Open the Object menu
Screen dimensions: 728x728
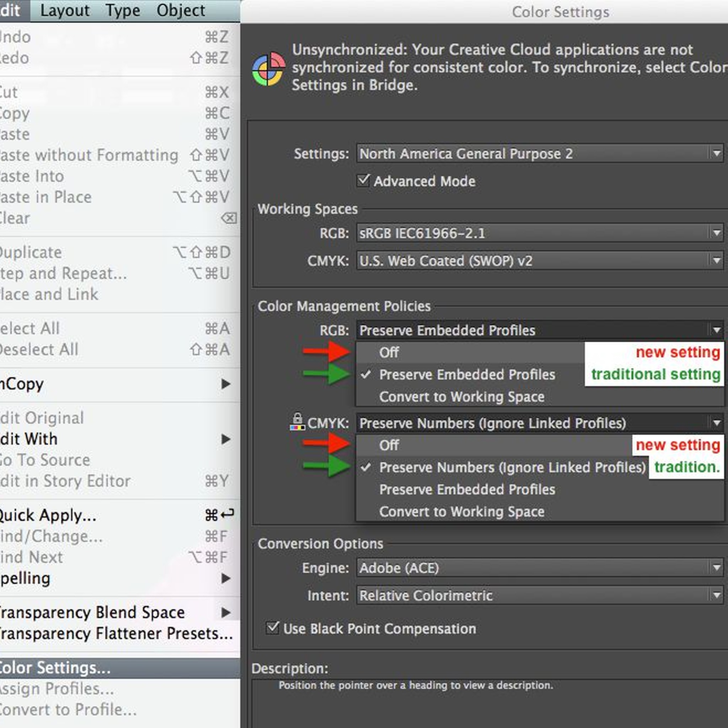180,10
